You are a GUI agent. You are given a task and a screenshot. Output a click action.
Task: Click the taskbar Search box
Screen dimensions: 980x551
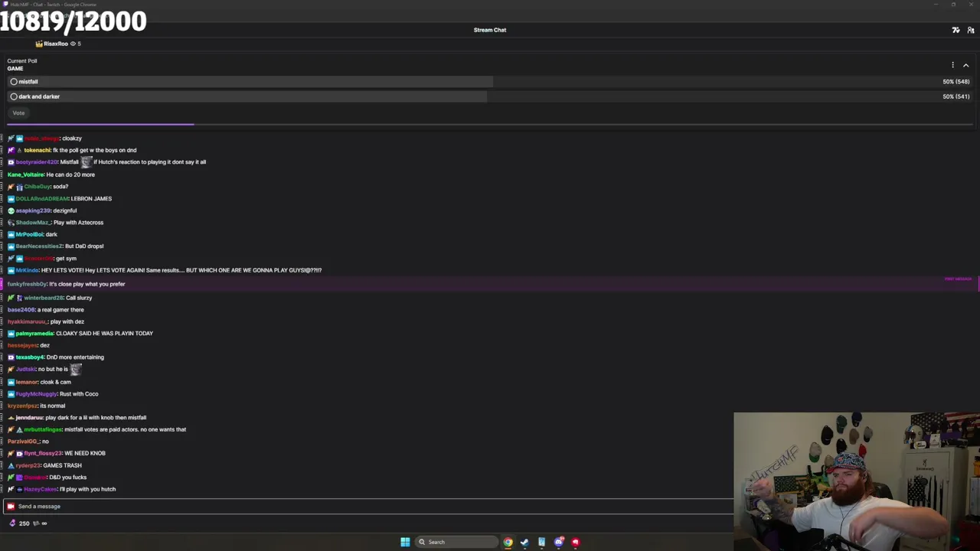click(456, 542)
